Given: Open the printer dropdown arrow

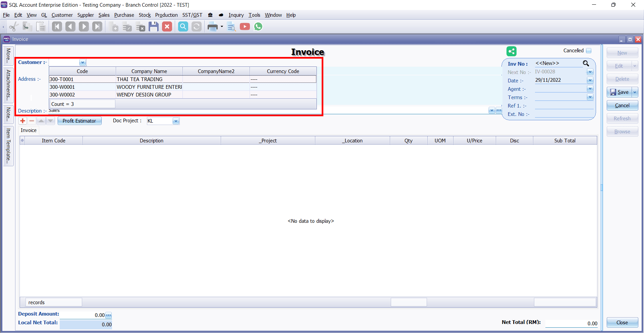Looking at the screenshot, I should coord(222,27).
